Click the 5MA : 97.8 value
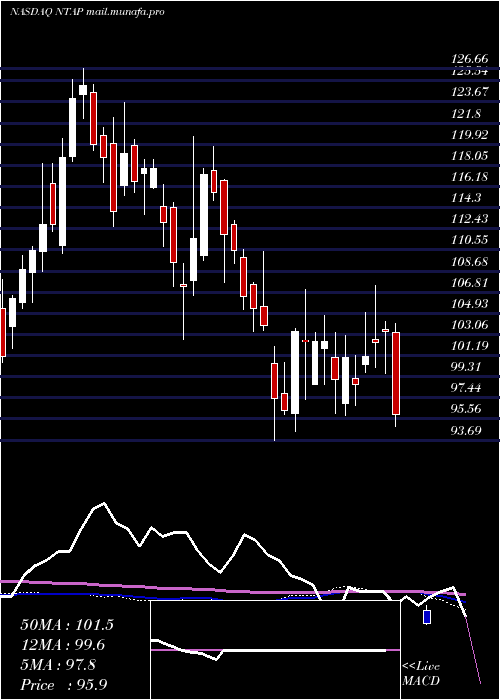 coord(58,665)
